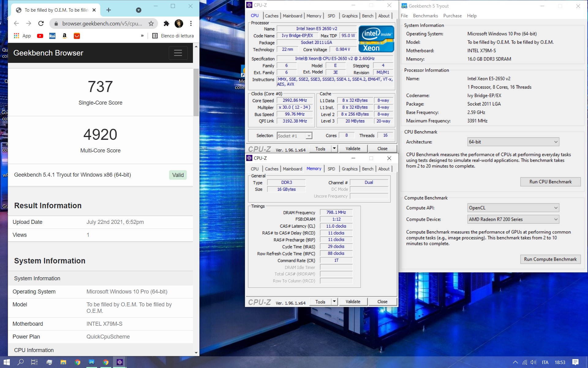Reload the Geekbench browser page
Image resolution: width=588 pixels, height=368 pixels.
tap(41, 24)
